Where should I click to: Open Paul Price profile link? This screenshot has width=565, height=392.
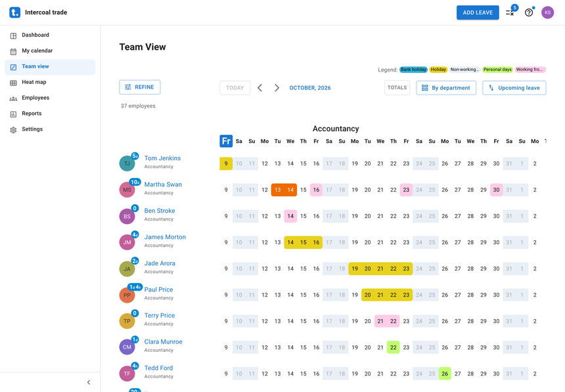(158, 290)
